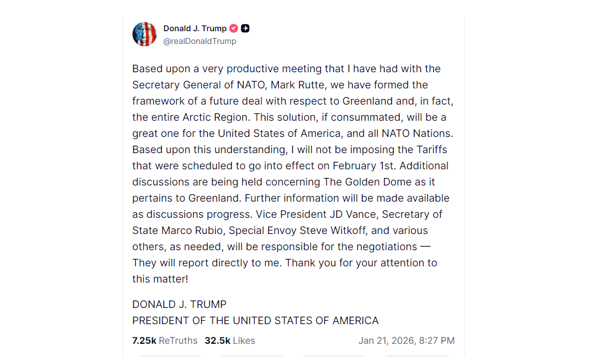The image size is (591, 364).
Task: Click the red verified checkmark badge
Action: (234, 28)
